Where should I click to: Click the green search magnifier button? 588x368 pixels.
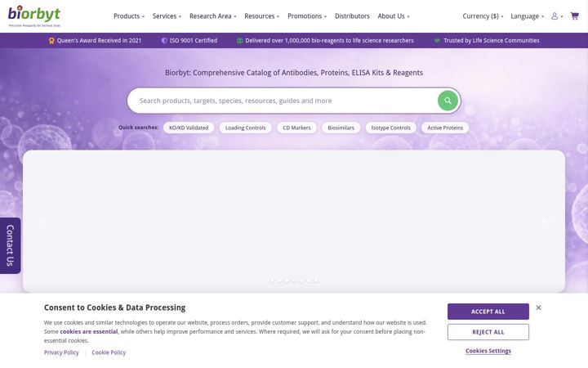[448, 101]
